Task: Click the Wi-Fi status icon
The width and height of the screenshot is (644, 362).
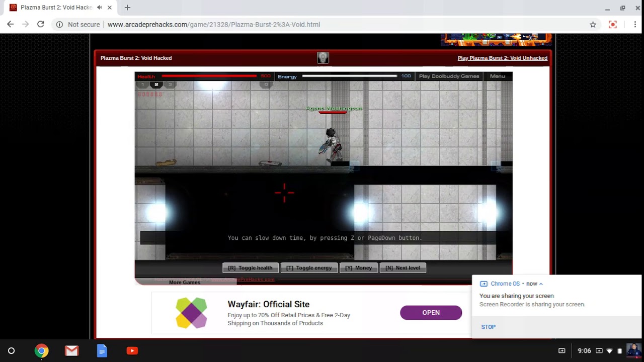Action: 609,350
